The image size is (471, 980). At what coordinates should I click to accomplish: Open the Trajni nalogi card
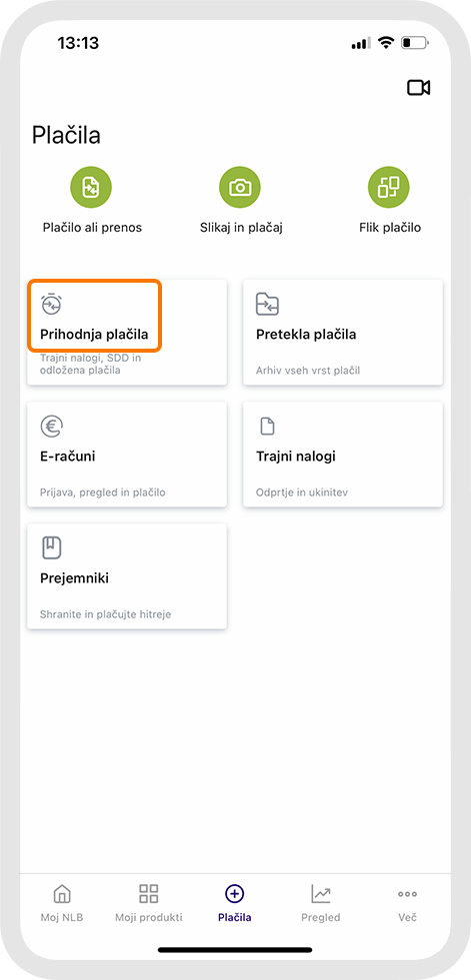coord(343,454)
